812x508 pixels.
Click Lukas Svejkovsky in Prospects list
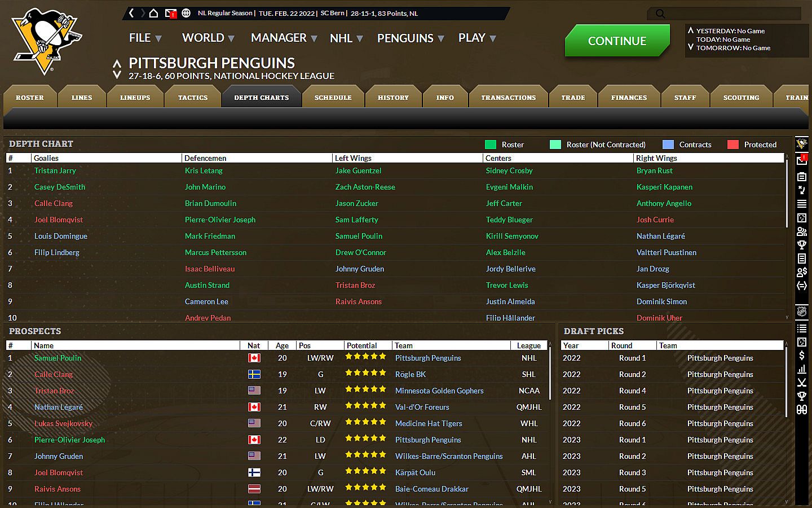pos(63,423)
